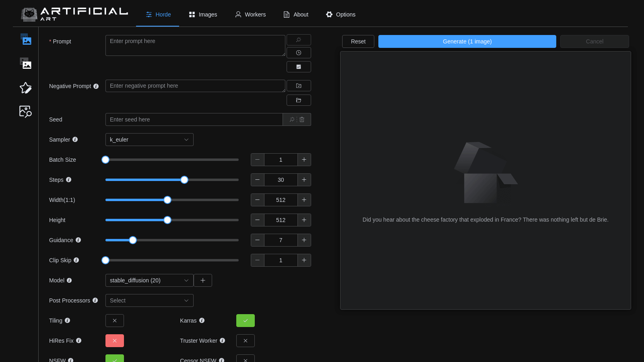The image size is (644, 362).
Task: Click into the Enter prompt here field
Action: pyautogui.click(x=195, y=45)
